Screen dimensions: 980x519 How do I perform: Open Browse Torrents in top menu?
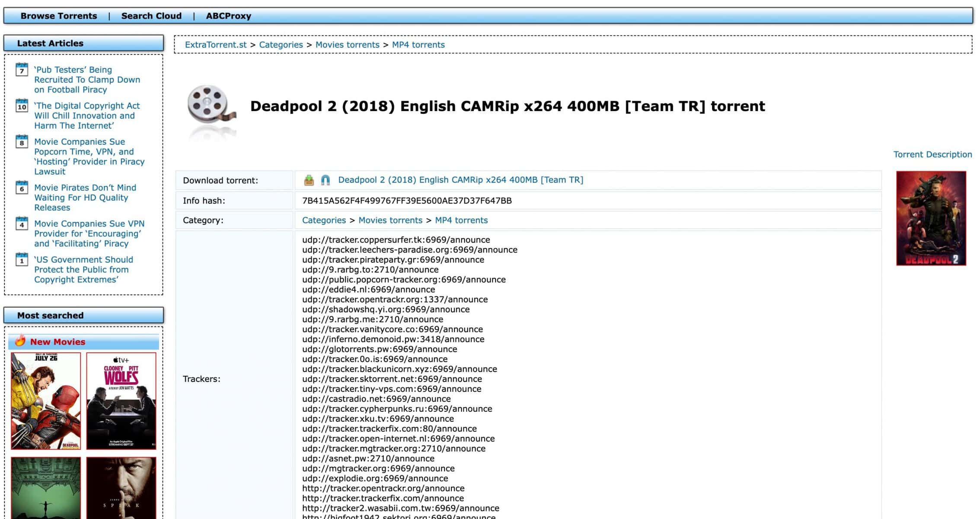pos(59,16)
